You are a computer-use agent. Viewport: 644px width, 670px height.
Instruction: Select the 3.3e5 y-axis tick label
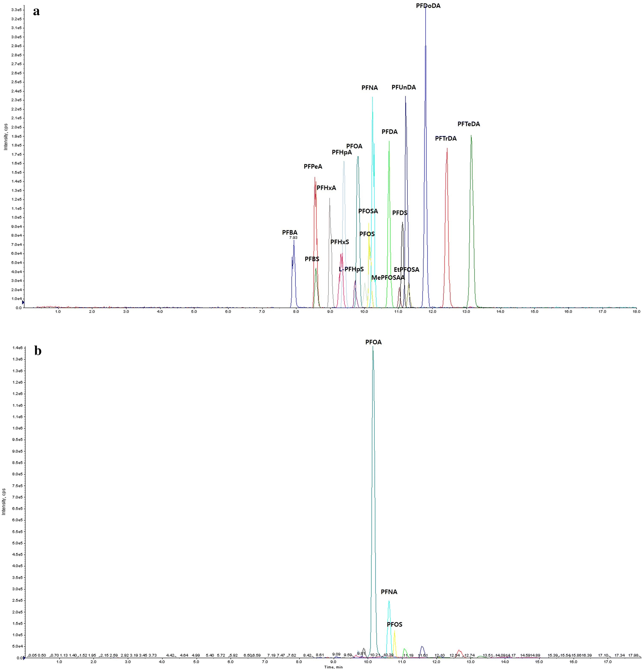point(17,10)
